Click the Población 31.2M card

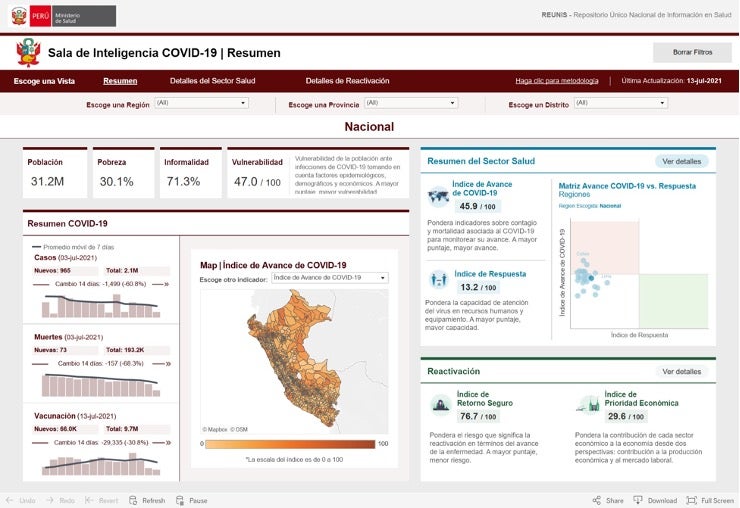pos(55,173)
